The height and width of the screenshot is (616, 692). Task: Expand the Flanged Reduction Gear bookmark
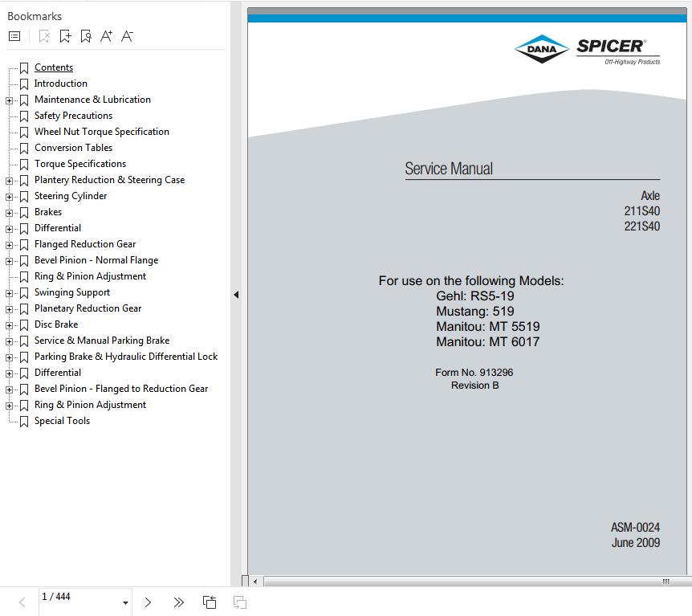[9, 245]
